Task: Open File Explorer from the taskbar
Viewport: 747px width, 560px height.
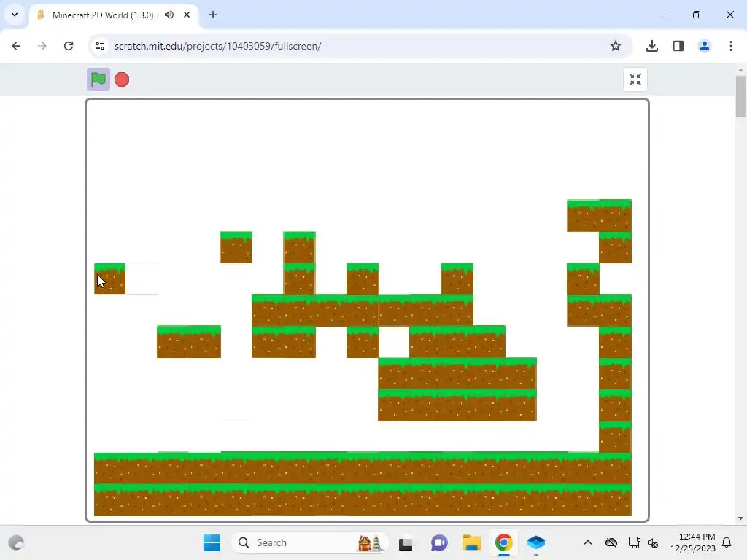Action: [472, 542]
